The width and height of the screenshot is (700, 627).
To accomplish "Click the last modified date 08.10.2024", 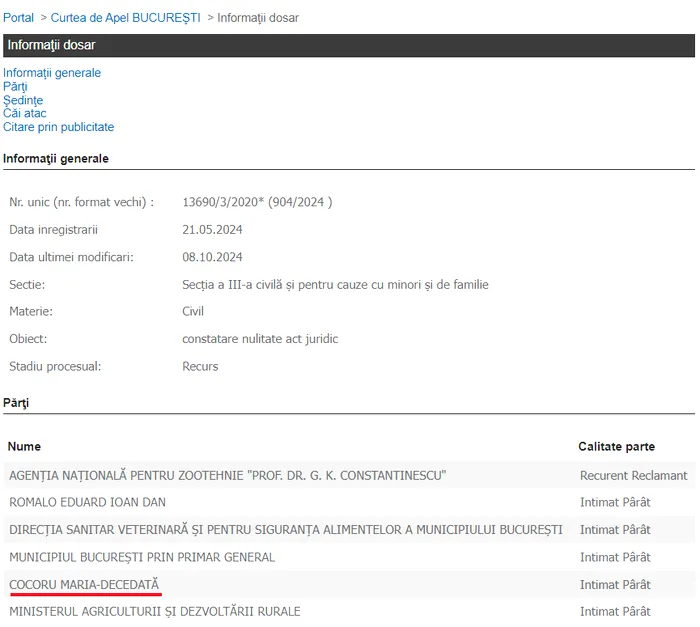I will (x=212, y=257).
